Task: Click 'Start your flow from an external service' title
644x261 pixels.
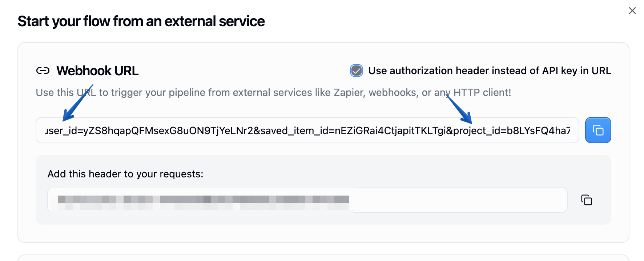Action: click(141, 21)
